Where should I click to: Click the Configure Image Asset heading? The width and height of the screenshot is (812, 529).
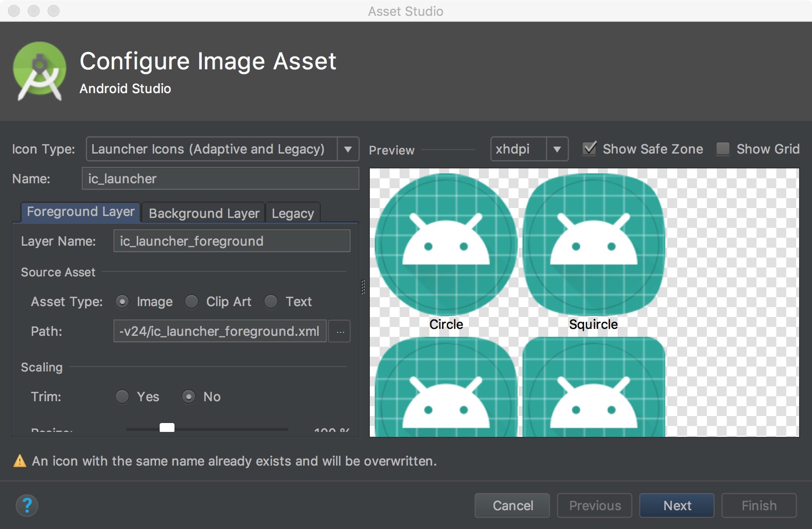tap(208, 61)
